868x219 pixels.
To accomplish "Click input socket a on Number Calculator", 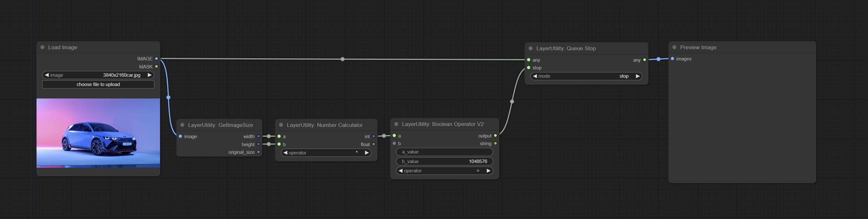I will click(x=279, y=136).
